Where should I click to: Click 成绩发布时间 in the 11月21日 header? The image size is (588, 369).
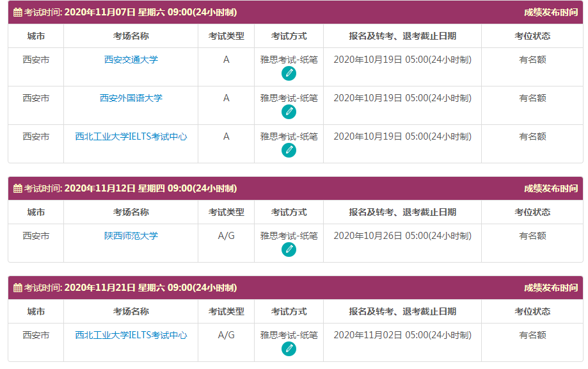tap(550, 288)
